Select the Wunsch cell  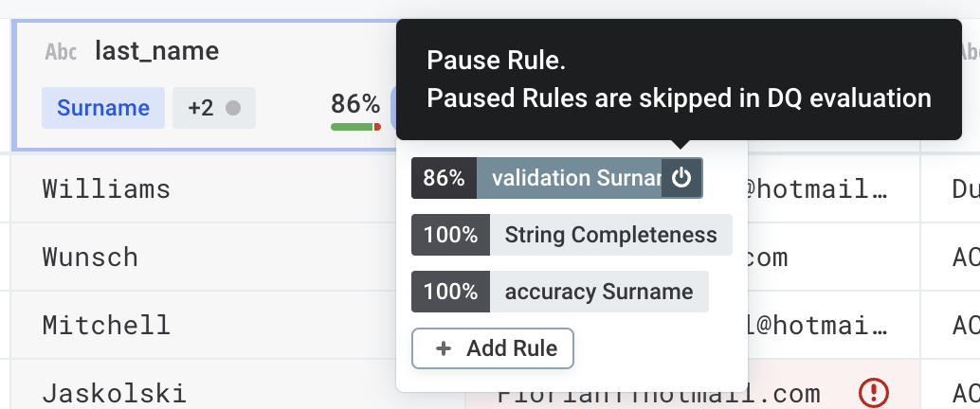click(90, 257)
